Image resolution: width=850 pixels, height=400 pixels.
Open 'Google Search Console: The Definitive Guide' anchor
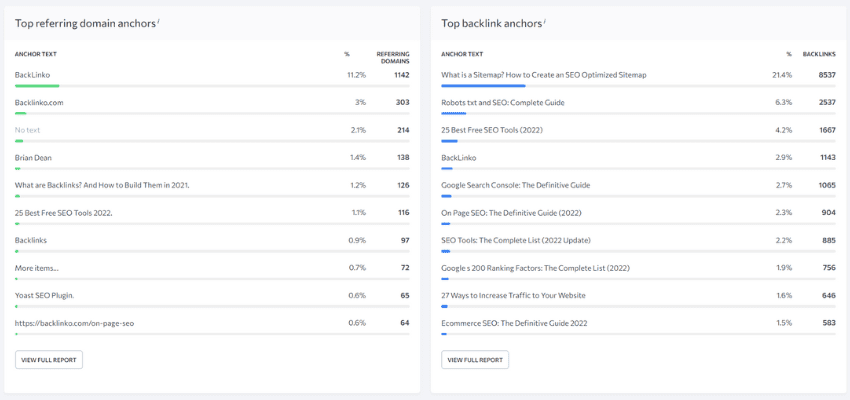tap(516, 185)
